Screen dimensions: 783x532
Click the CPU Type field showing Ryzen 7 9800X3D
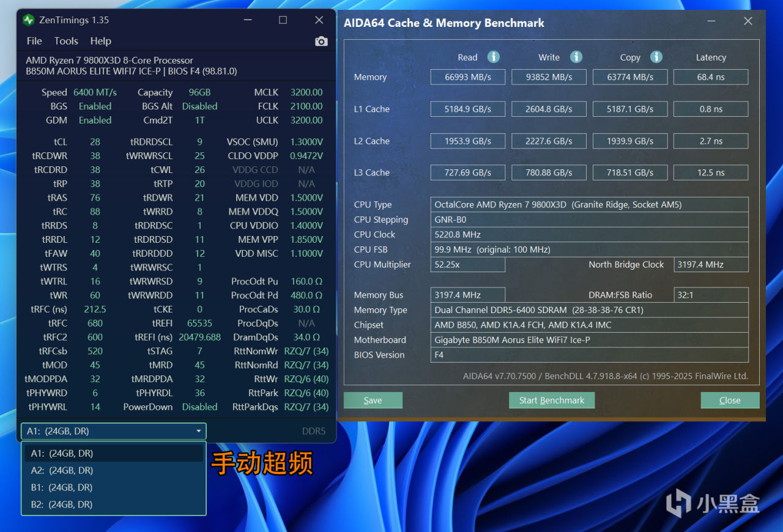click(590, 205)
